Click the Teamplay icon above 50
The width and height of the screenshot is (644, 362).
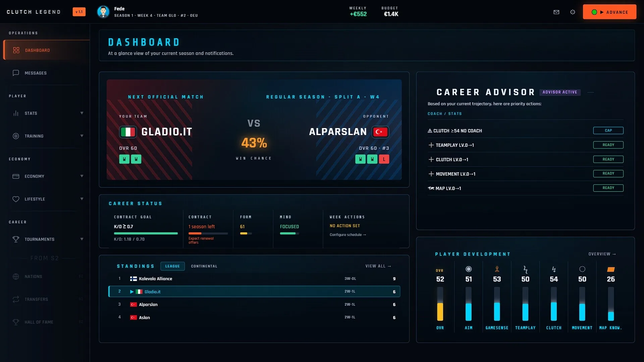(526, 269)
